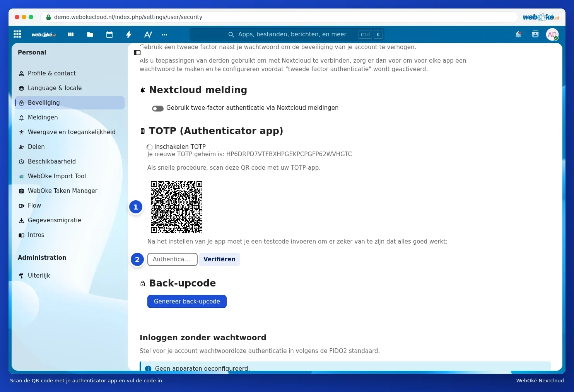Open Meldingen settings

(x=70, y=118)
